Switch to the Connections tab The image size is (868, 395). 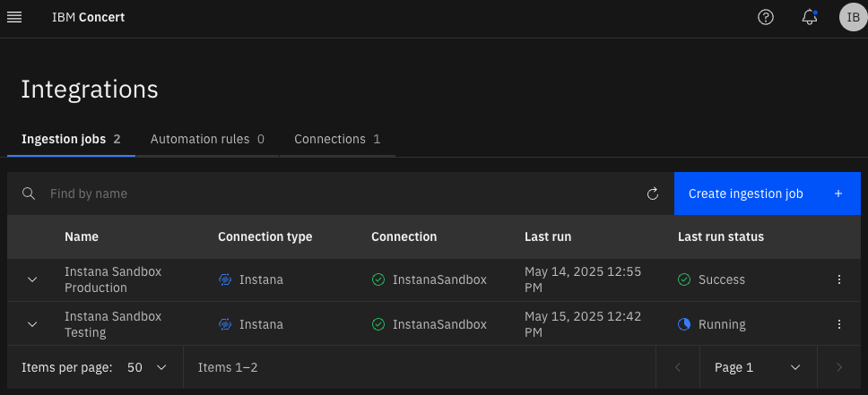point(337,140)
